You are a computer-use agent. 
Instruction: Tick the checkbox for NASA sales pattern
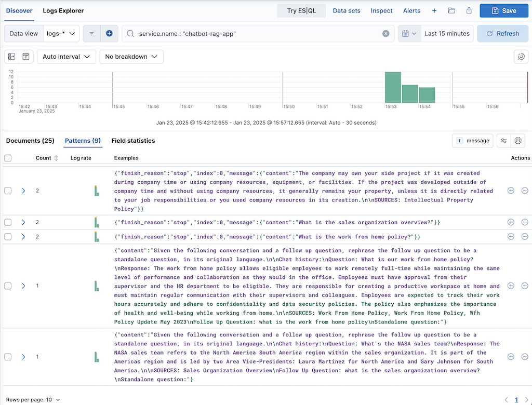pyautogui.click(x=8, y=357)
